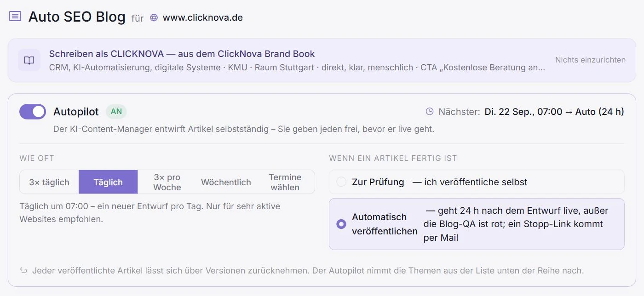Click the WENN EIN ARTIKEL FERTIG IST label
This screenshot has width=644, height=296.
(x=393, y=158)
